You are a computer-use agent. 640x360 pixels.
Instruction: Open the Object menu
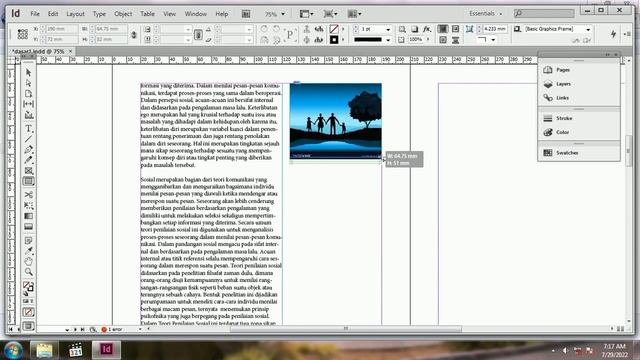pyautogui.click(x=123, y=14)
